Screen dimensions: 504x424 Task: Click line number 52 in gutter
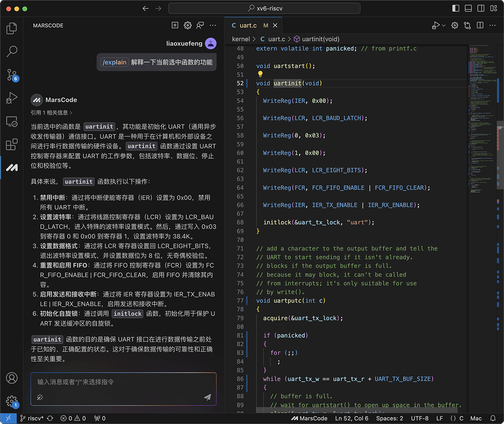(240, 83)
